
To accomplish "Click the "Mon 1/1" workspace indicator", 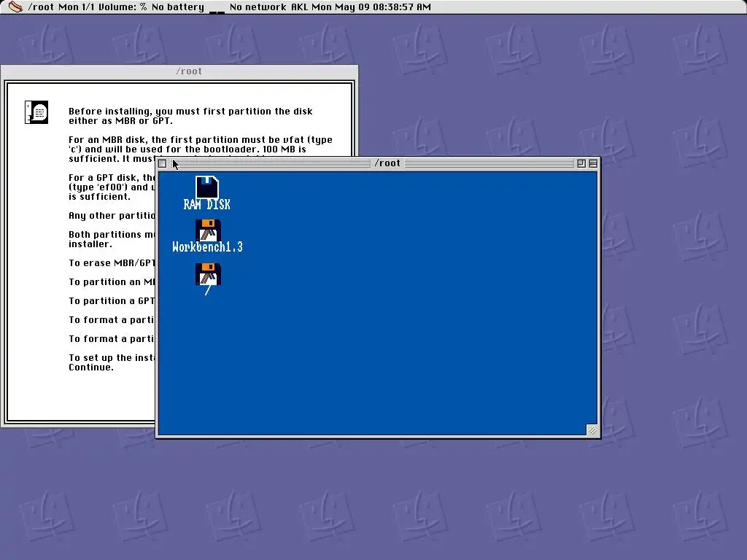I will click(x=76, y=7).
